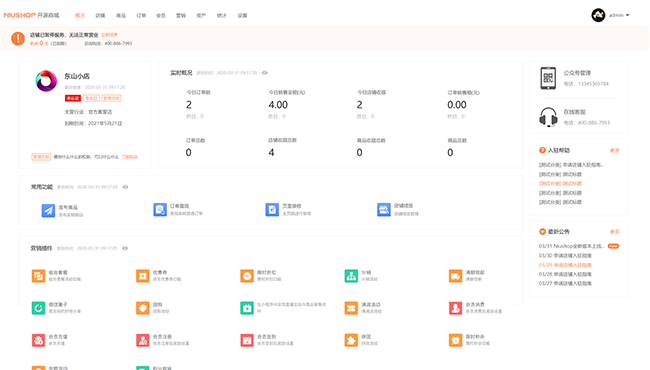Open the 分销 distribution plugin icon
The width and height of the screenshot is (650, 370).
click(351, 276)
